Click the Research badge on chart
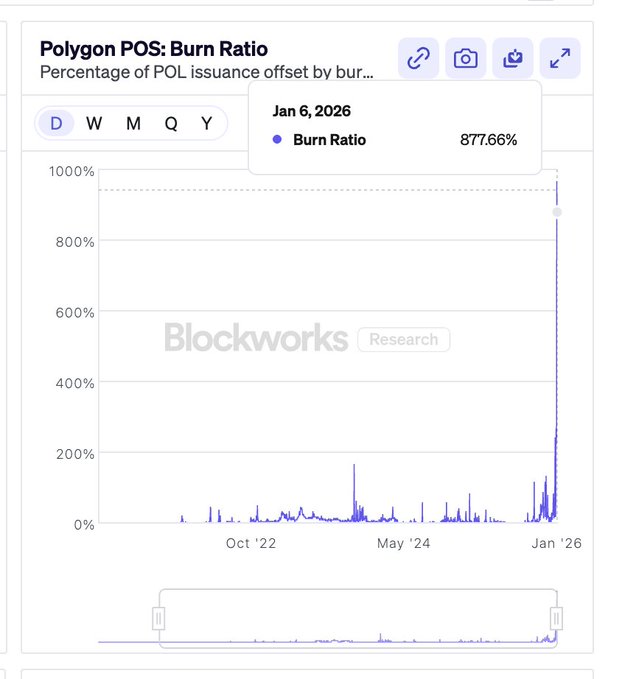The image size is (622, 679). click(403, 340)
